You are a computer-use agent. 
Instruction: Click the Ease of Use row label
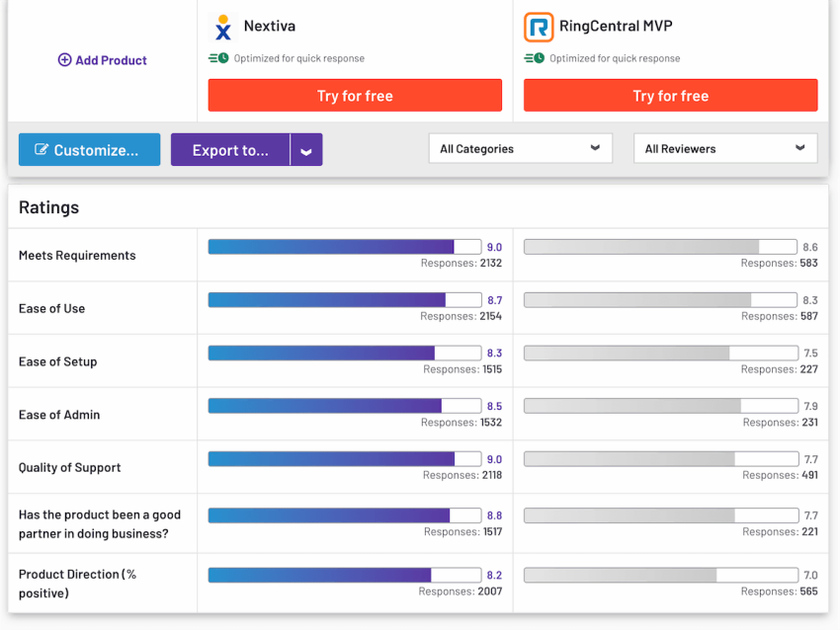click(x=52, y=308)
